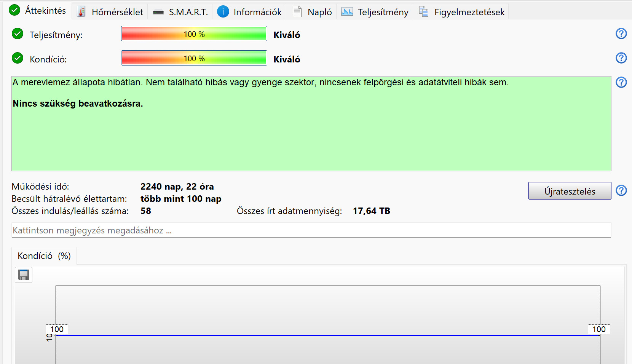The image size is (632, 364).
Task: Click the 'Összes indulás/leállás száma:' label
Action: tap(70, 211)
